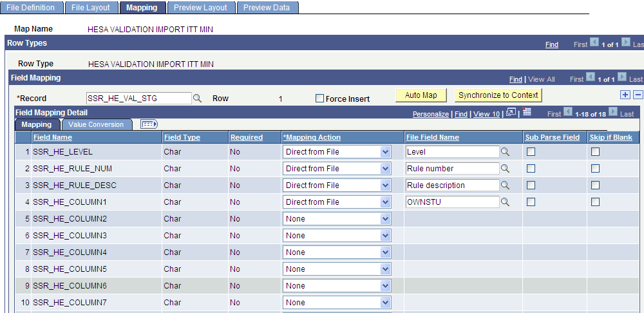
Task: Download grid to spreadsheet icon
Action: click(527, 112)
